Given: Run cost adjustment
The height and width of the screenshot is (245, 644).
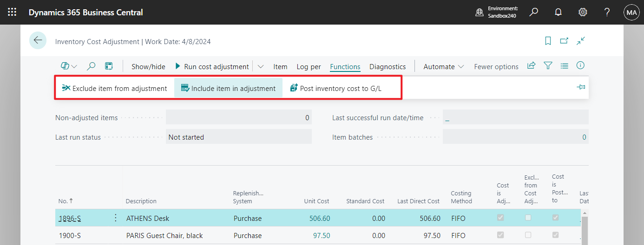Looking at the screenshot, I should (212, 66).
